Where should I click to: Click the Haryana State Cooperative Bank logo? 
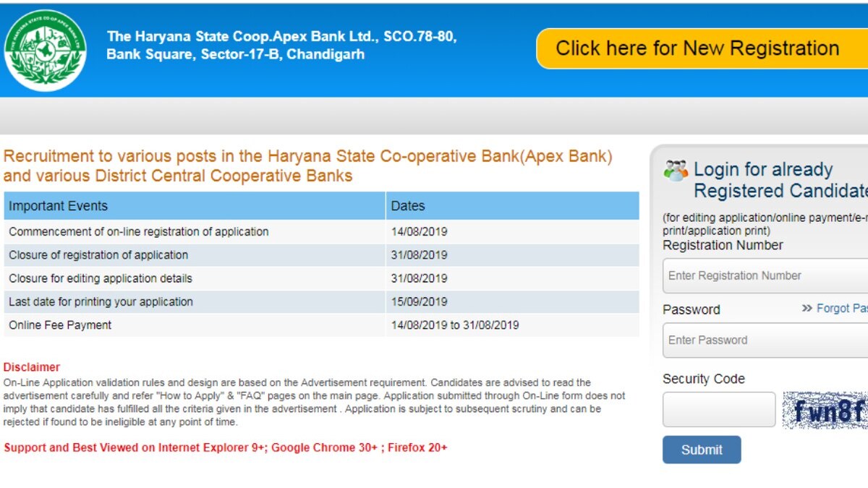45,50
